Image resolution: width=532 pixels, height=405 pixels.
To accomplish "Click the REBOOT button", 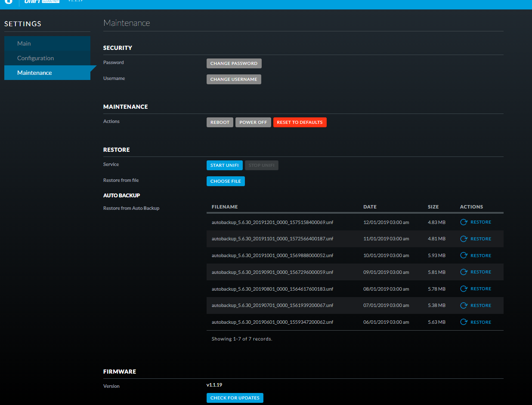I will point(220,122).
